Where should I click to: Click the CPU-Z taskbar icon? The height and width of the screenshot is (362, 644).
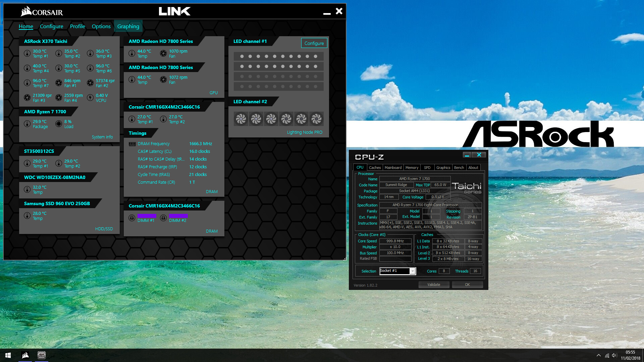click(42, 355)
